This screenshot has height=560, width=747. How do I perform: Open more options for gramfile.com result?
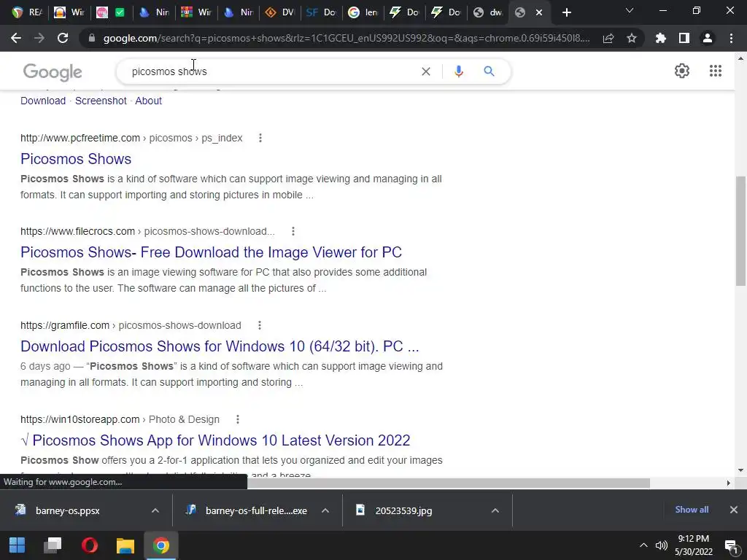click(x=259, y=325)
